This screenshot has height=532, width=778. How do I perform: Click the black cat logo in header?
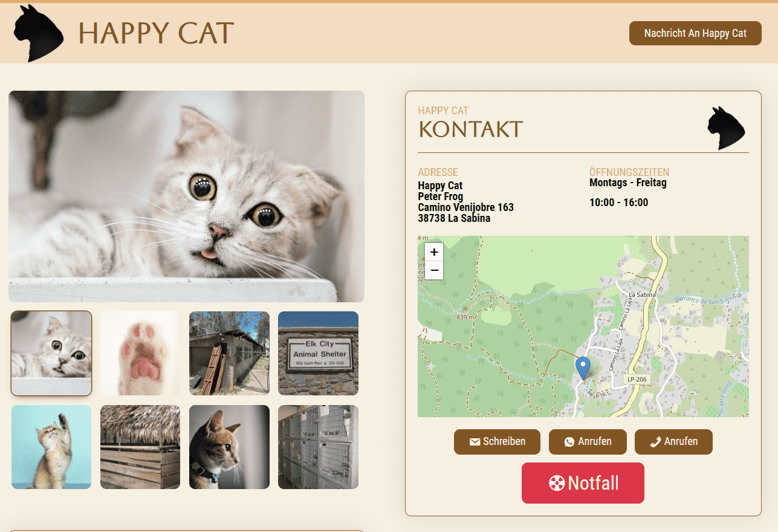37,33
